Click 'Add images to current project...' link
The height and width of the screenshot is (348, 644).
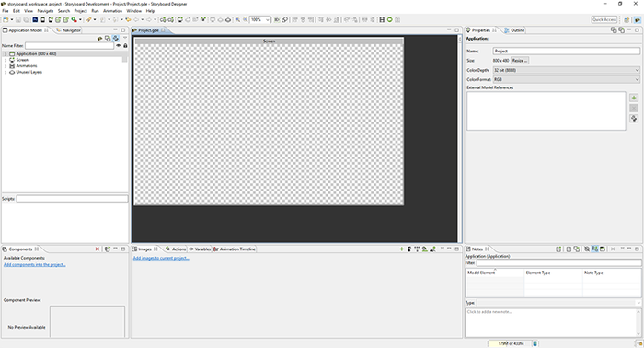click(161, 258)
